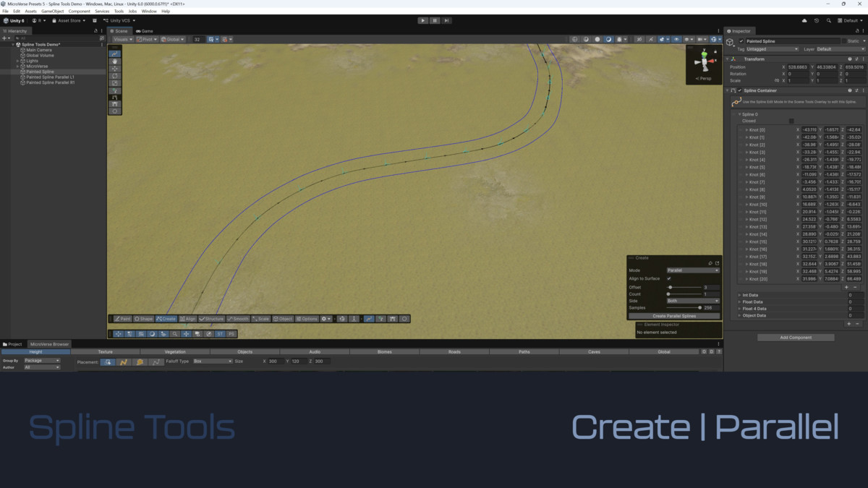868x488 pixels.
Task: Expand the Lights object in Hierarchy
Action: pyautogui.click(x=17, y=61)
